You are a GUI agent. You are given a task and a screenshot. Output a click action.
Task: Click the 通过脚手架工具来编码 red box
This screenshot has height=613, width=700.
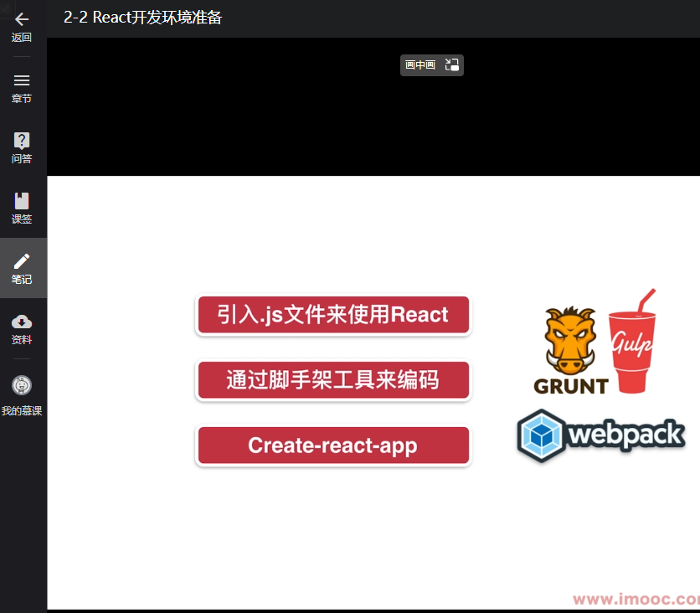click(x=333, y=380)
